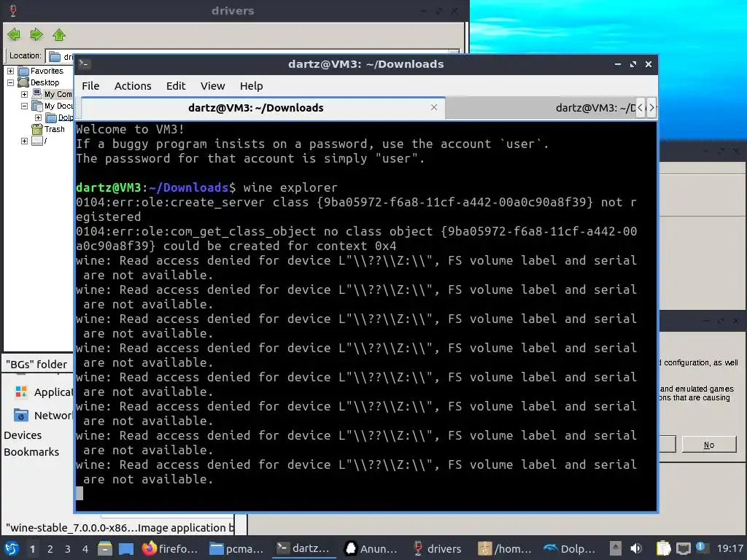Viewport: 747px width, 560px height.
Task: Click the "BGs" folder status text
Action: click(x=36, y=365)
